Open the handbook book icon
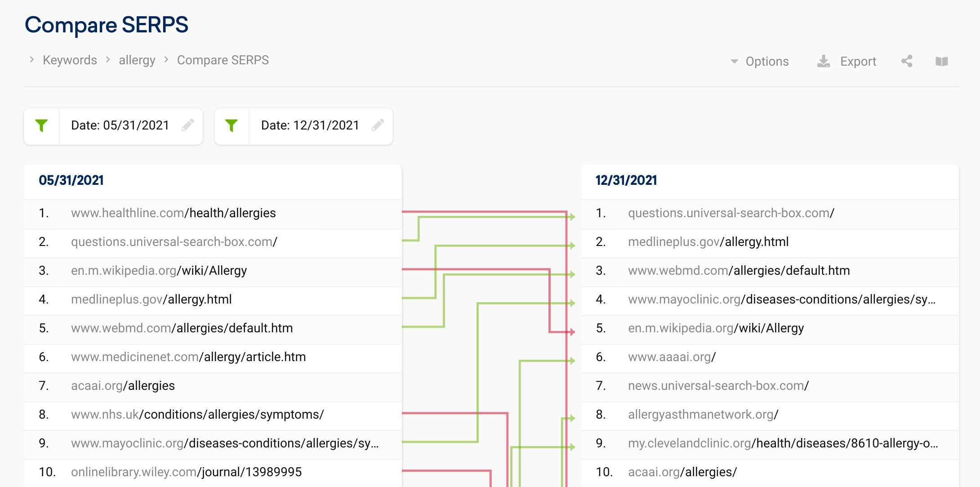The width and height of the screenshot is (980, 487). pyautogui.click(x=942, y=61)
